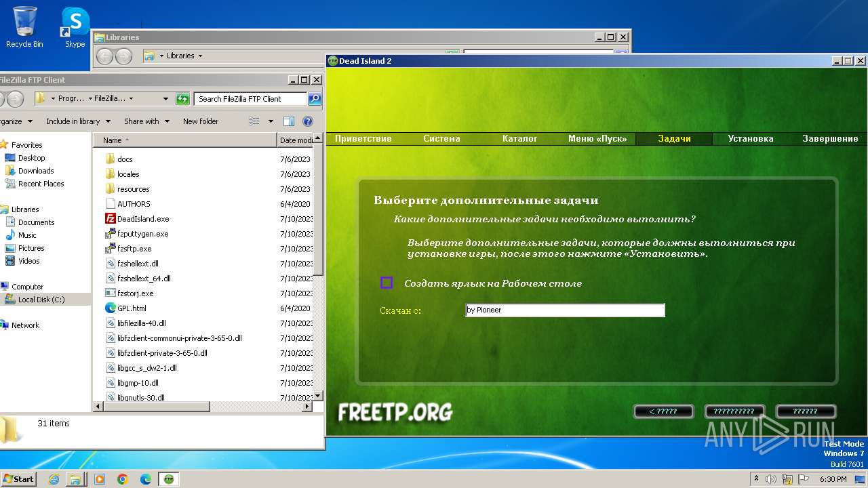Toggle the preview pane icon
This screenshot has width=868, height=488.
pyautogui.click(x=289, y=121)
